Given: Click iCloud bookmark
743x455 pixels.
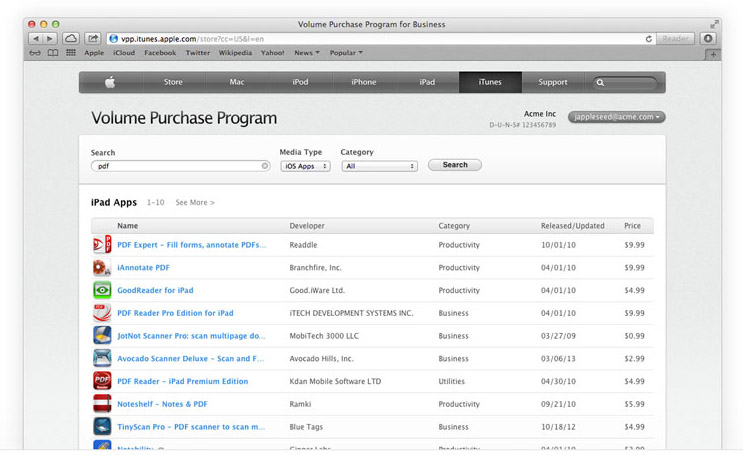Looking at the screenshot, I should [124, 53].
